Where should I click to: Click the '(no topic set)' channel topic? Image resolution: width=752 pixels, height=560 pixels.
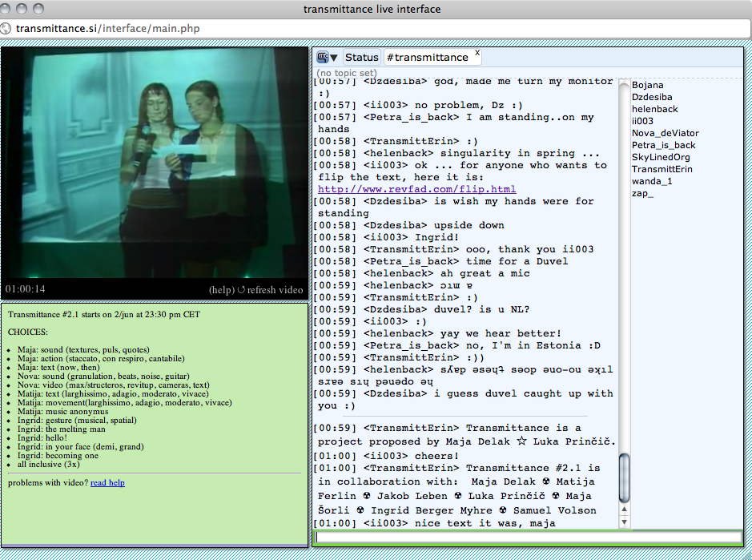click(x=347, y=72)
